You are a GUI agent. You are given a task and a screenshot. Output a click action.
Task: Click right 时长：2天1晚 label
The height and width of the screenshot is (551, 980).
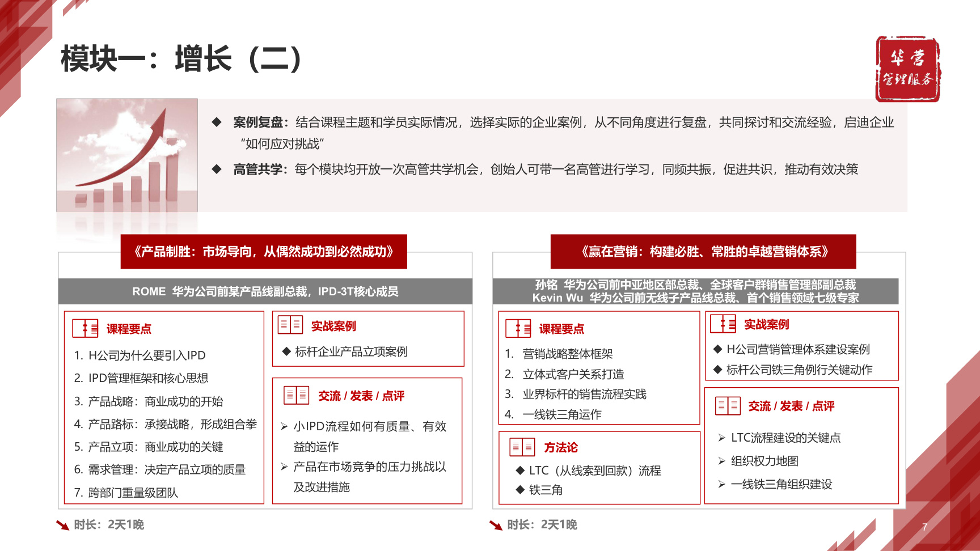click(542, 525)
